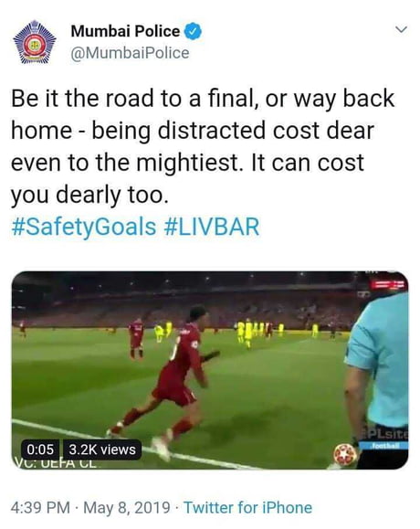Screen dimensions: 420x529
Task: Click the tweet body text
Action: pos(203,147)
